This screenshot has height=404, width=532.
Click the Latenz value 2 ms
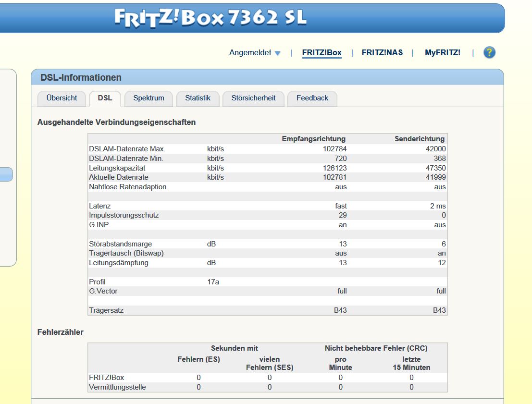(x=438, y=206)
